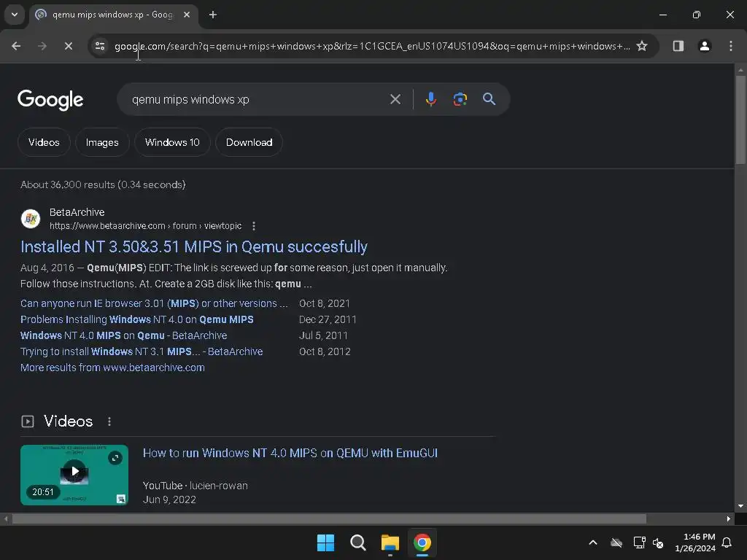Open options menu for Videos section
The width and height of the screenshot is (747, 560).
[x=109, y=421]
